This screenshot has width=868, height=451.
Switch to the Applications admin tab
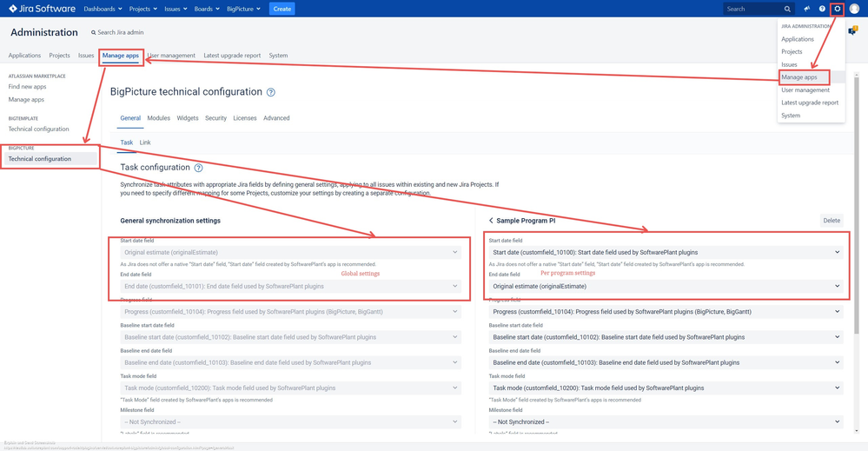click(24, 56)
